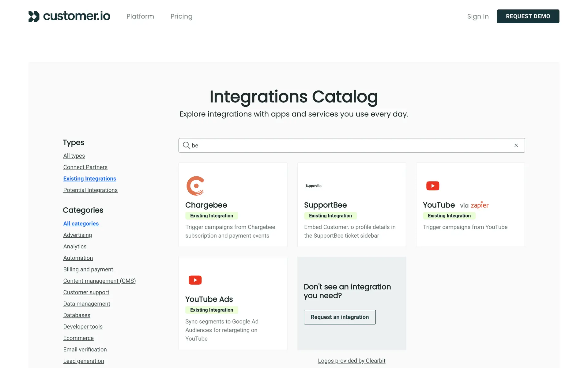The height and width of the screenshot is (368, 588).
Task: Click the Zapier logo beside YouTube
Action: (x=480, y=205)
